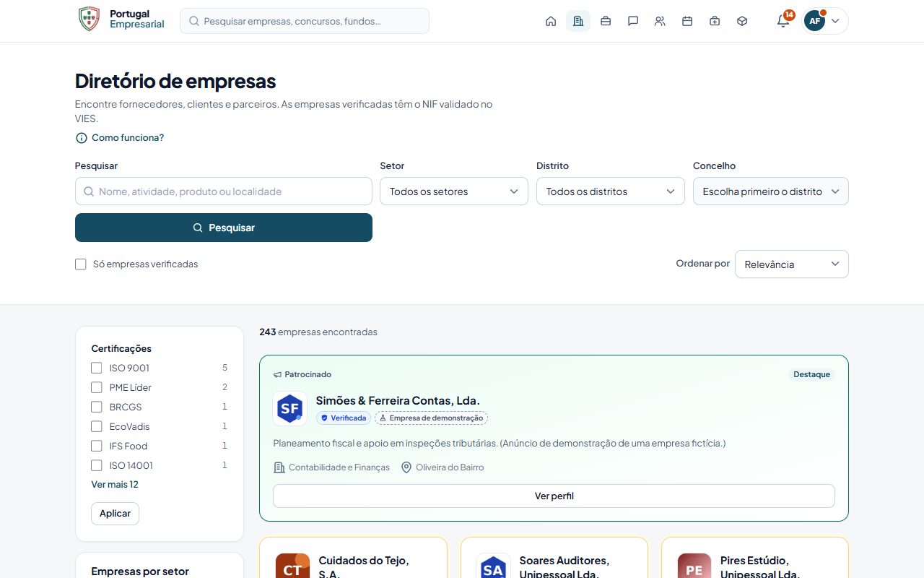This screenshot has width=924, height=578.
Task: Open Soares Auditores company card title
Action: coord(565,567)
